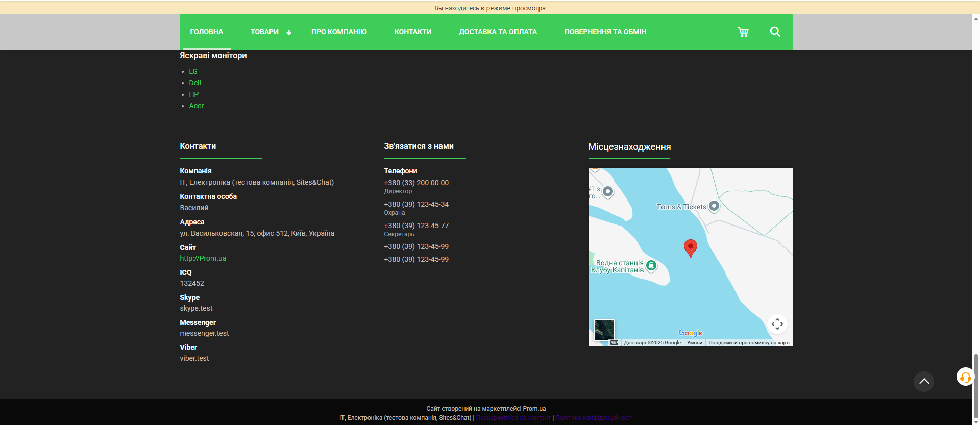Open the ПОВЕРНЕННЯ ТА ОБМІН page
Screen dimensions: 980x425
coord(605,32)
